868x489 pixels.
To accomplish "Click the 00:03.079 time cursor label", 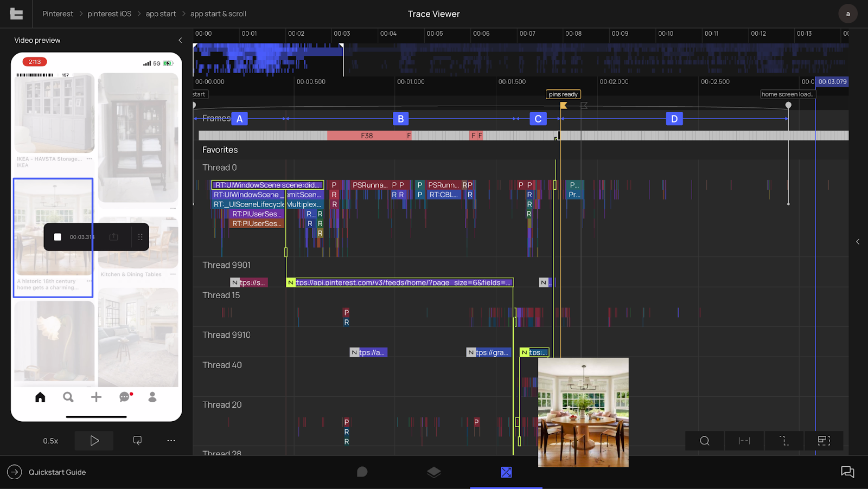I will point(832,82).
